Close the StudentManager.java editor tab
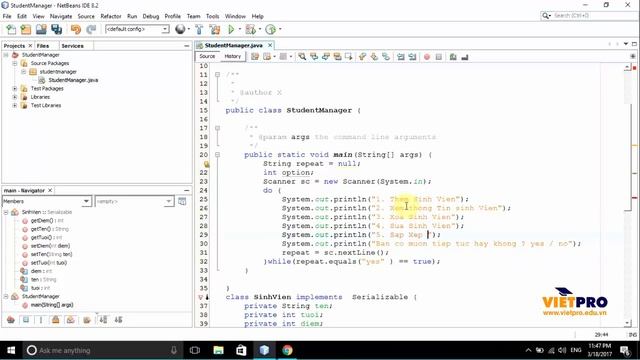The width and height of the screenshot is (640, 360). click(x=269, y=45)
